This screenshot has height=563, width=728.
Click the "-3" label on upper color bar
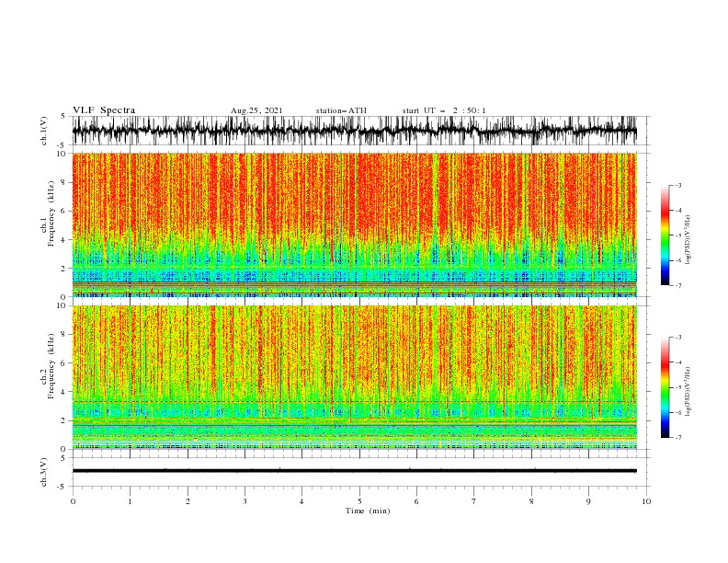coord(678,185)
